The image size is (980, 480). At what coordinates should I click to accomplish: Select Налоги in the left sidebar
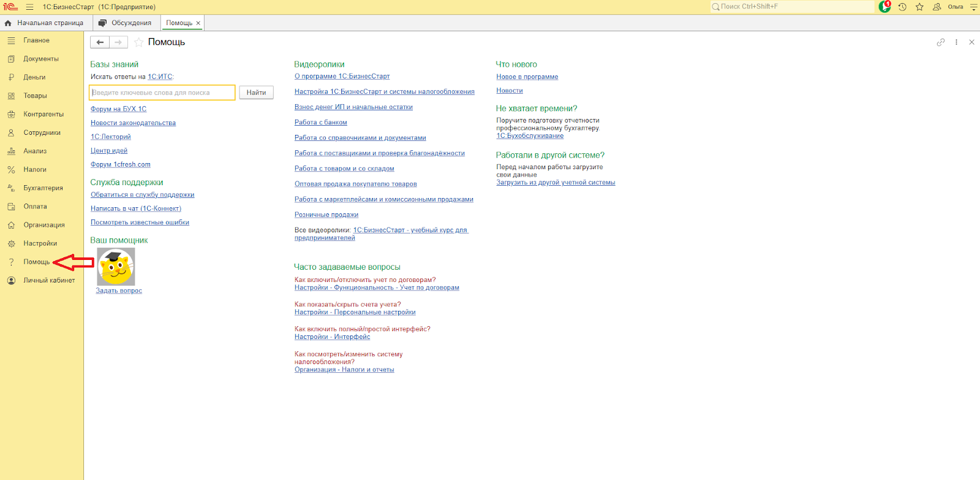pyautogui.click(x=35, y=170)
